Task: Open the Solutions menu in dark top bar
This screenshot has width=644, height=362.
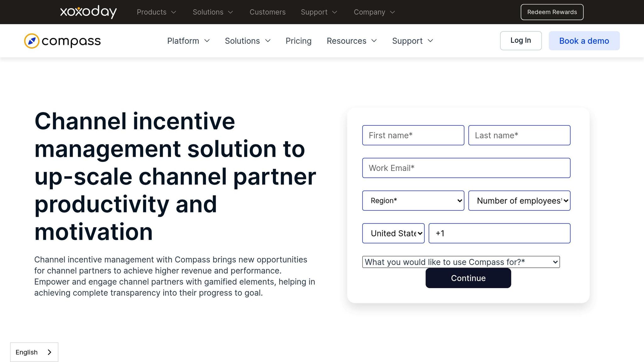Action: [213, 12]
